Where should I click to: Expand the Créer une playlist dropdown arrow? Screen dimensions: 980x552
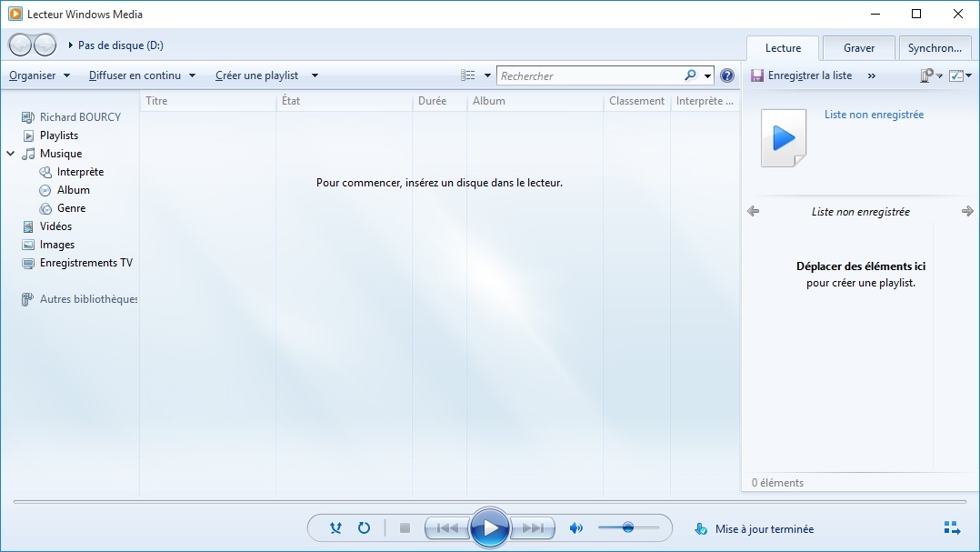[x=315, y=75]
